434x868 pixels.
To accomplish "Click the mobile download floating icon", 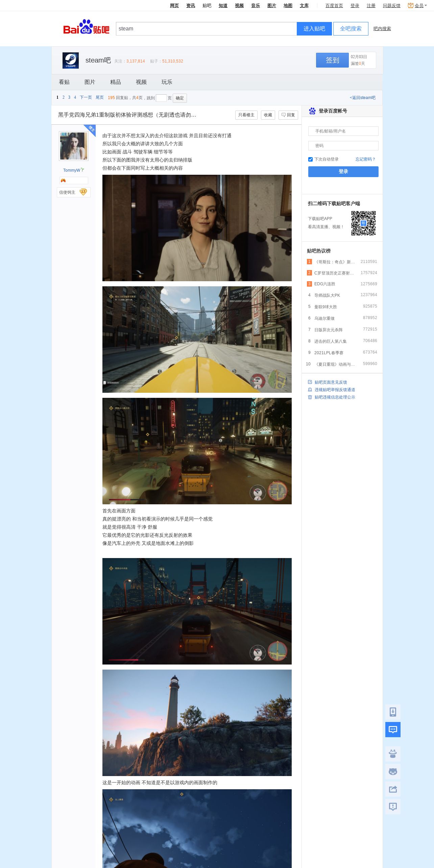I will (x=393, y=712).
